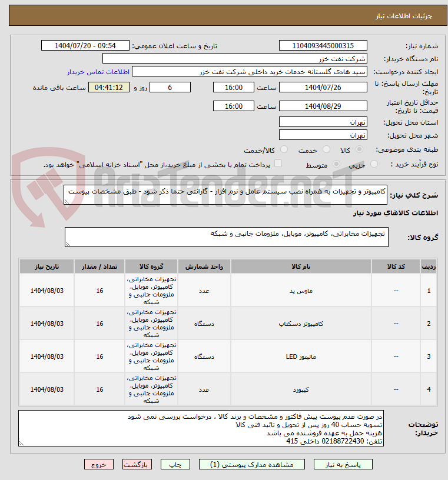Click the 'بازگشت' back button
This screenshot has height=480, width=448.
click(x=137, y=464)
